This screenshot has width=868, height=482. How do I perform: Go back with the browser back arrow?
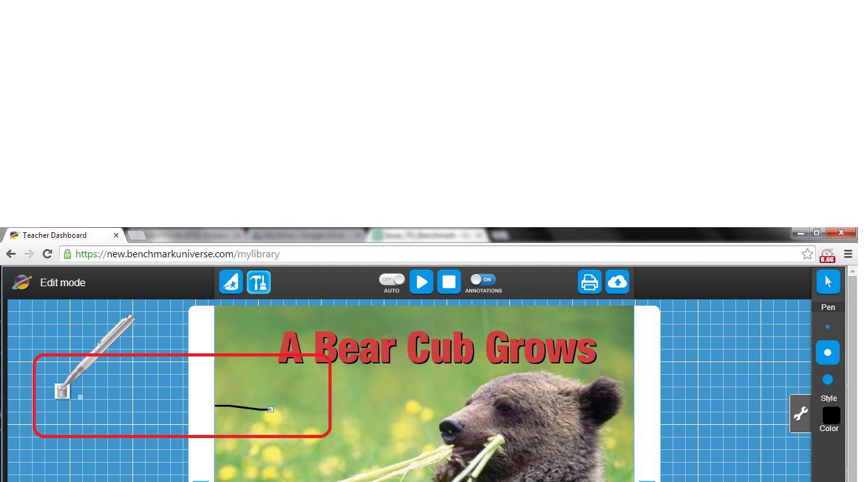point(11,254)
